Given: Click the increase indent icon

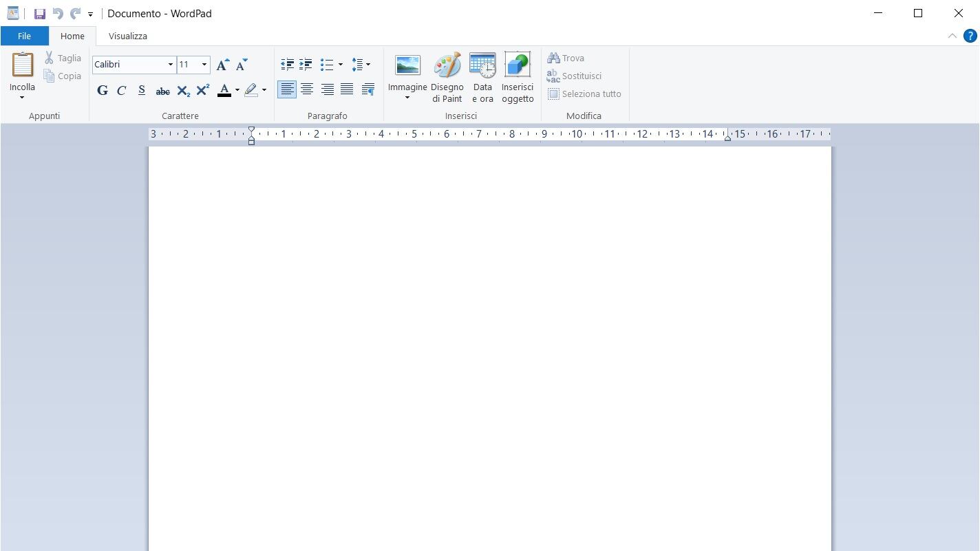Looking at the screenshot, I should click(306, 65).
